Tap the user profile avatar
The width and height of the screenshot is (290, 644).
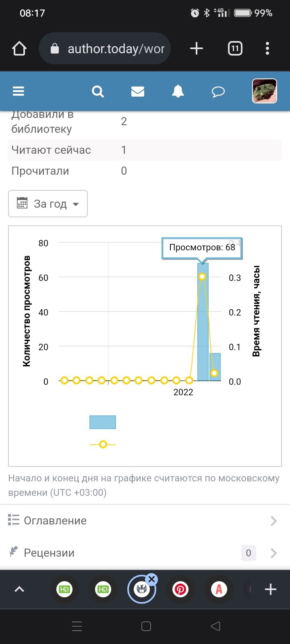(264, 91)
